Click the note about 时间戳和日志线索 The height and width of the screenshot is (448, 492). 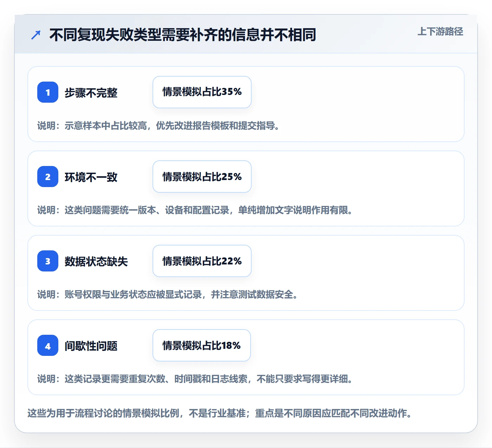point(195,379)
